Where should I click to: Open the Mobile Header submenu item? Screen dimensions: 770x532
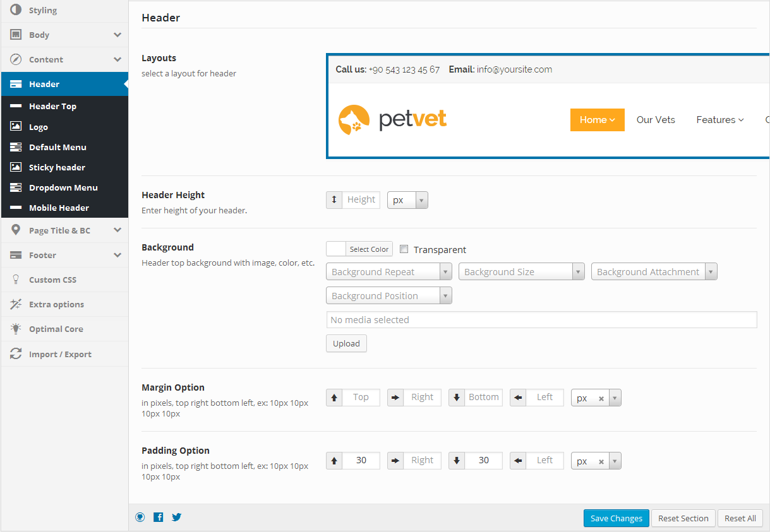[x=64, y=207]
